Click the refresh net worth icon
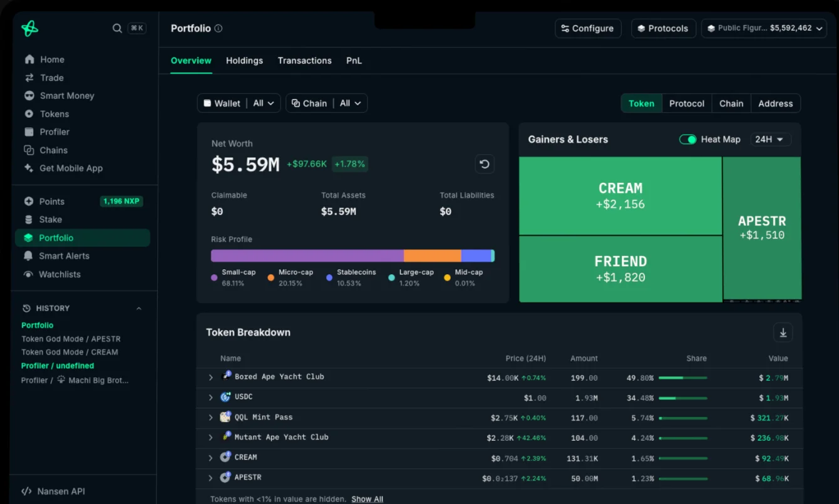This screenshot has width=839, height=504. click(485, 164)
